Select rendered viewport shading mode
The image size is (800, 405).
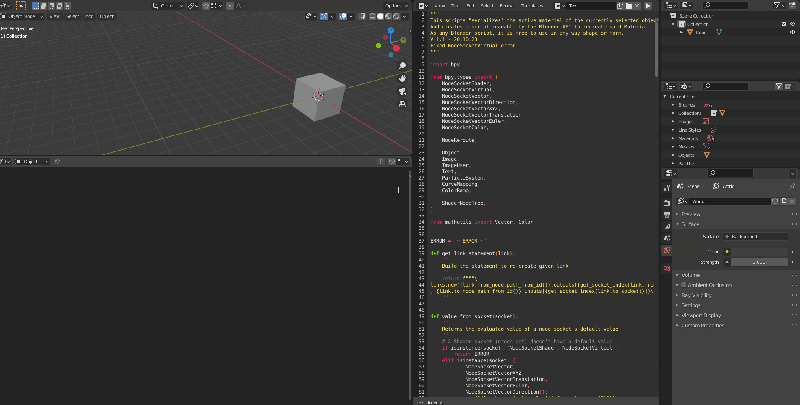point(396,16)
